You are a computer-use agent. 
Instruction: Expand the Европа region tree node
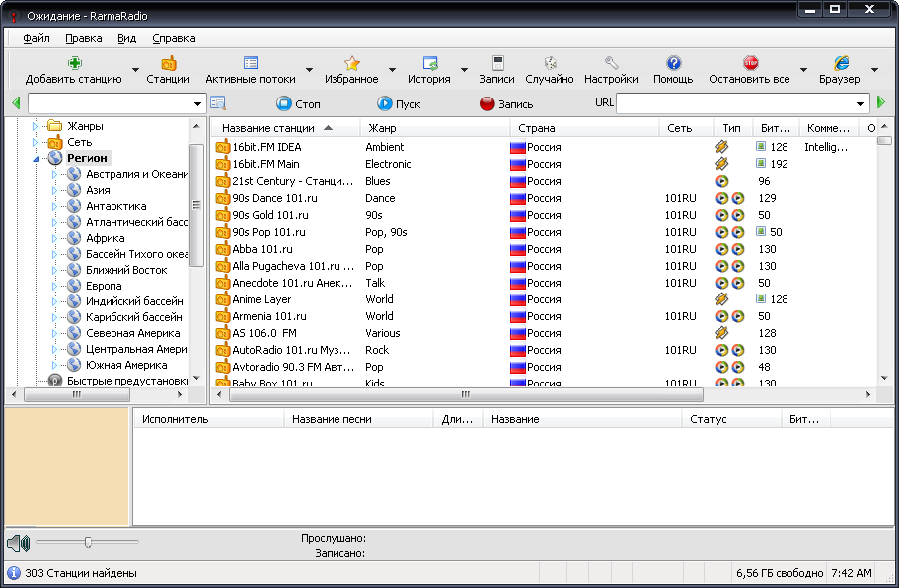[55, 286]
